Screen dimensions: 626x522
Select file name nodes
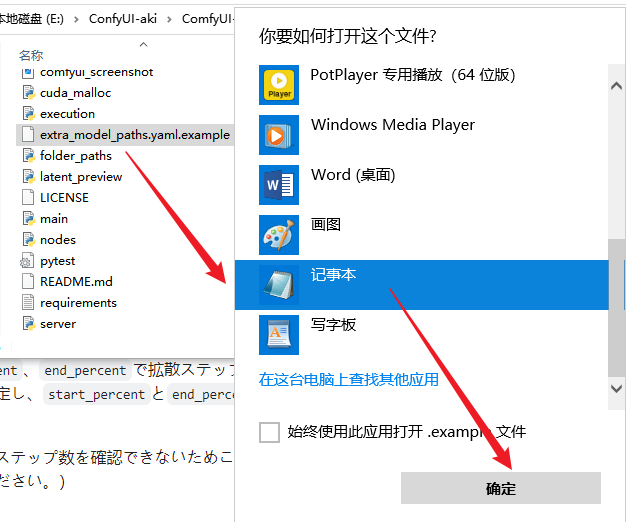coord(58,240)
